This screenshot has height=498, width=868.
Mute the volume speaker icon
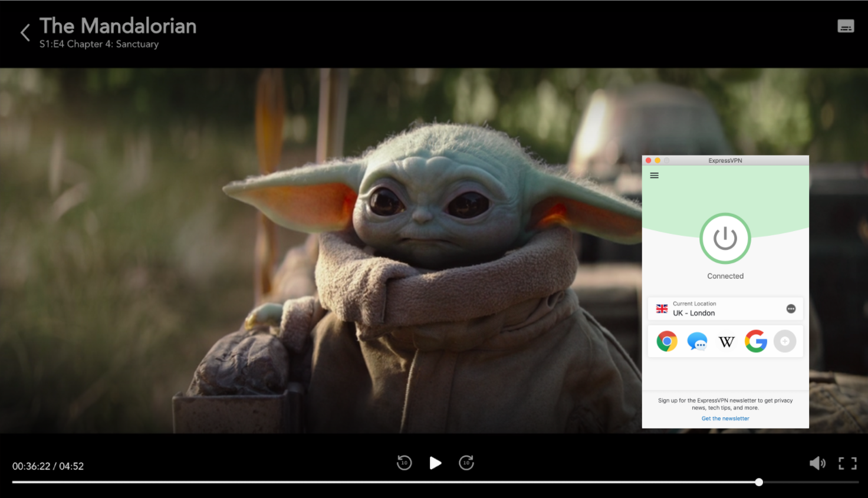817,463
